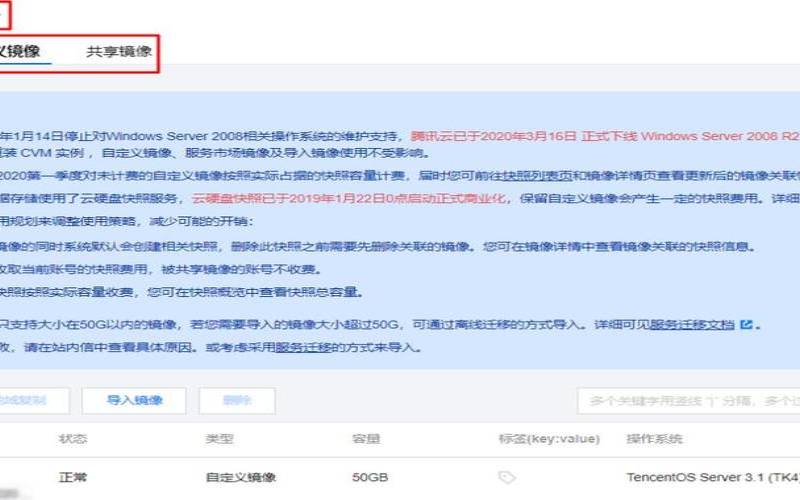This screenshot has height=500, width=800.
Task: Click the red 云硬盘快照 commercialization notice text
Action: tap(349, 198)
